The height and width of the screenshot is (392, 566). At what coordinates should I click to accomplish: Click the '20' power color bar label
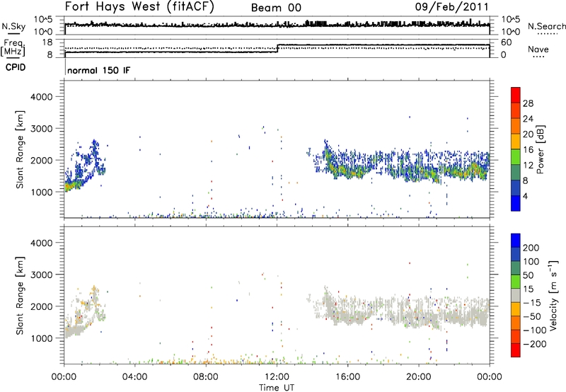pyautogui.click(x=528, y=134)
